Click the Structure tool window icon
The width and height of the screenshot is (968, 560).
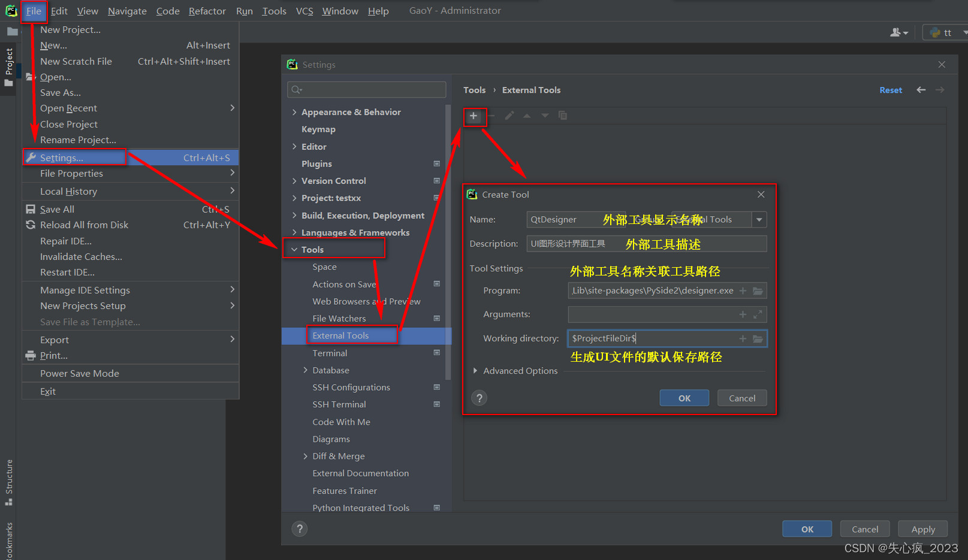click(x=9, y=502)
